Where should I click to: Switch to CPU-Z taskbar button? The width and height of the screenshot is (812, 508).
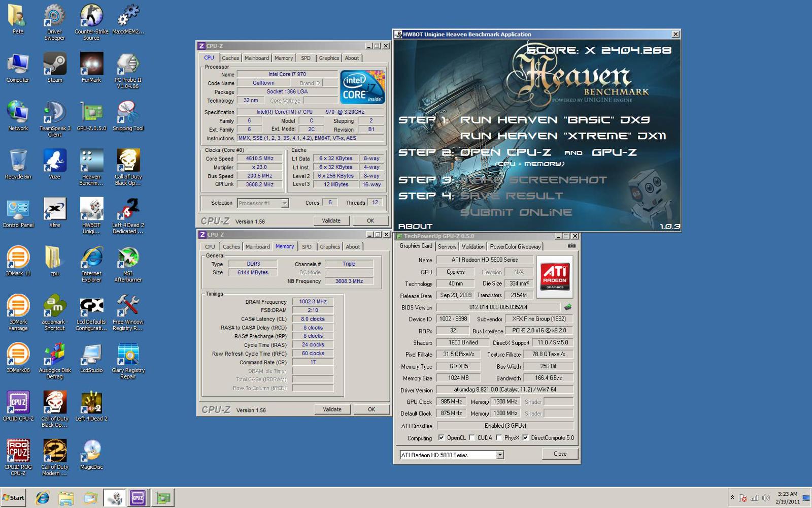click(x=138, y=498)
